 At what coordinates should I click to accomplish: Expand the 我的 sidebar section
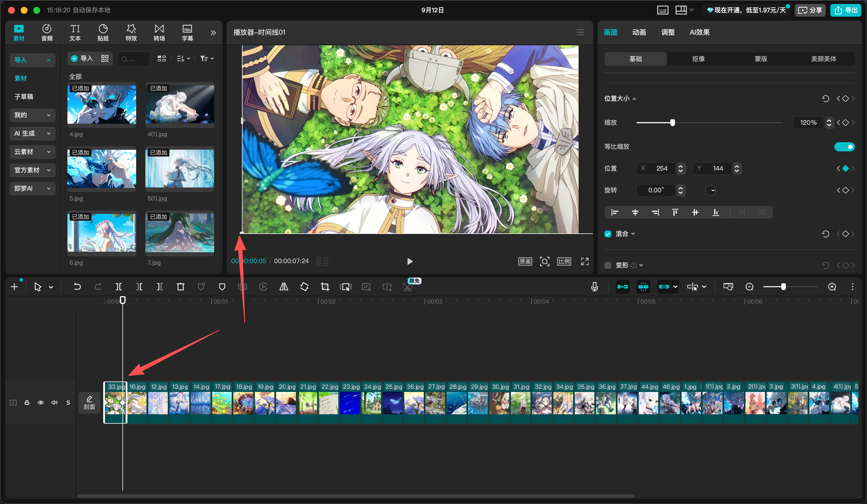pyautogui.click(x=33, y=115)
